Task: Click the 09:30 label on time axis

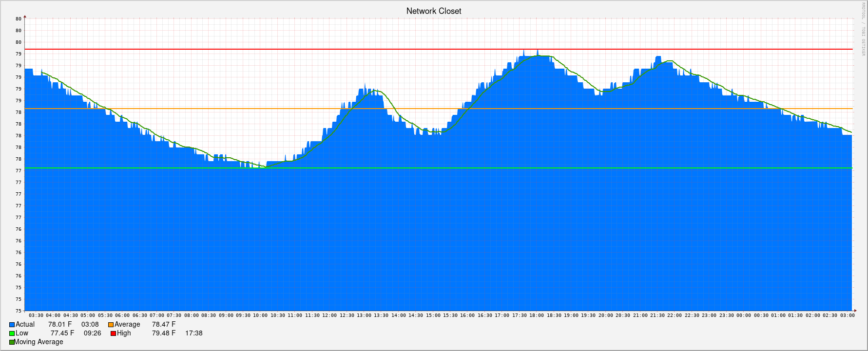Action: click(x=243, y=315)
